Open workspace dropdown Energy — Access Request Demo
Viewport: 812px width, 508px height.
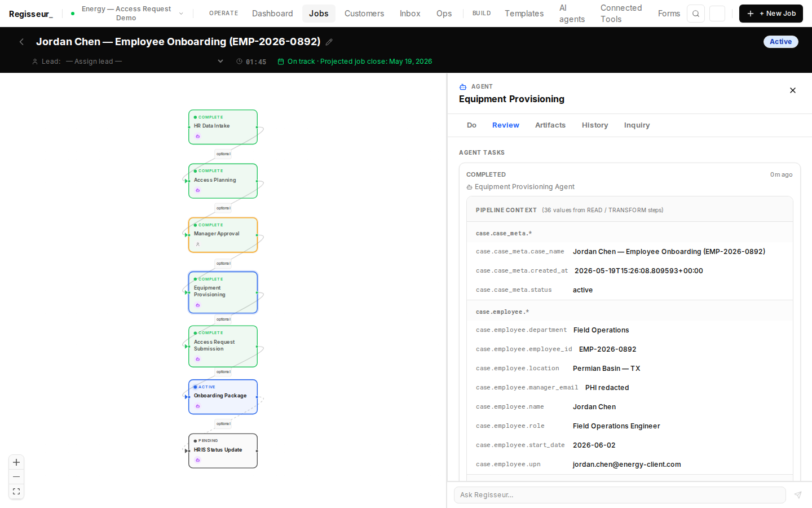click(127, 14)
